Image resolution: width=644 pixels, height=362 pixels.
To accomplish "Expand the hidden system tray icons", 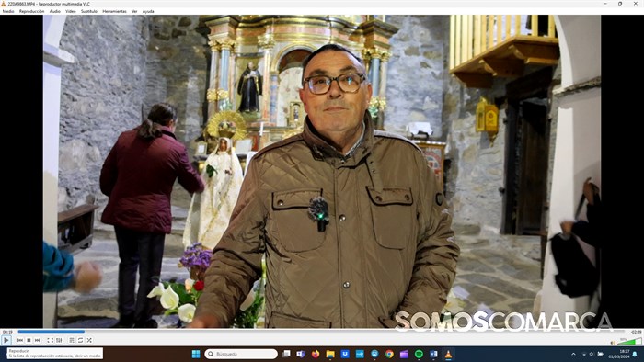I will click(573, 354).
